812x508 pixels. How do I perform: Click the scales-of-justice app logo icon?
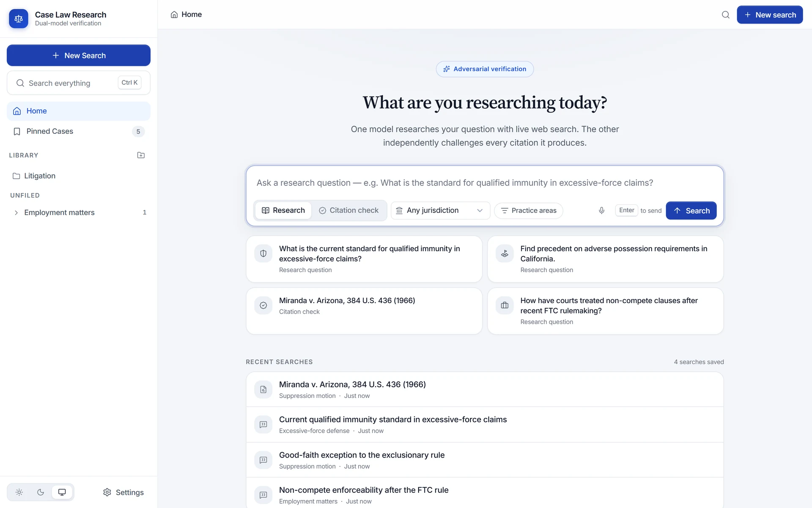(19, 19)
